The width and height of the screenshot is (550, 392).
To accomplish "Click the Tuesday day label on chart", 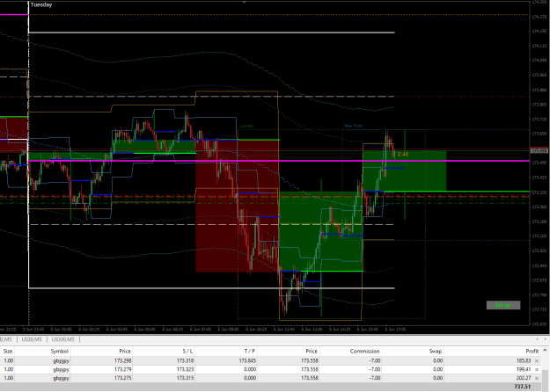I will (41, 5).
